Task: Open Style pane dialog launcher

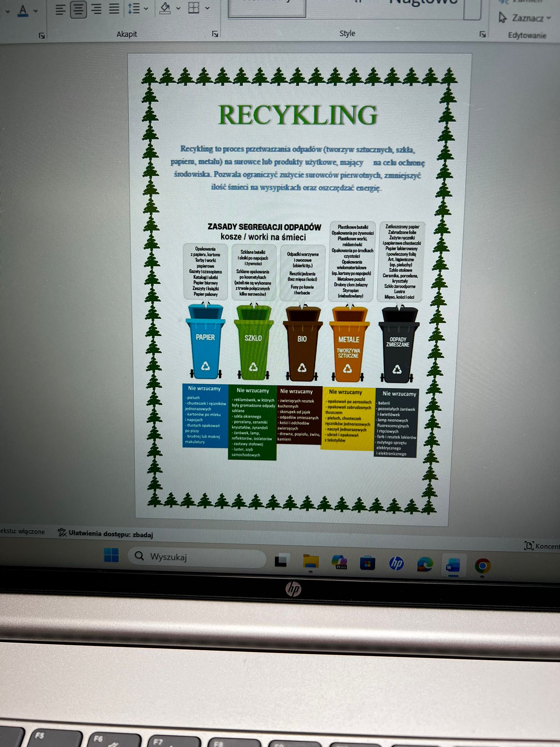Action: coord(482,34)
